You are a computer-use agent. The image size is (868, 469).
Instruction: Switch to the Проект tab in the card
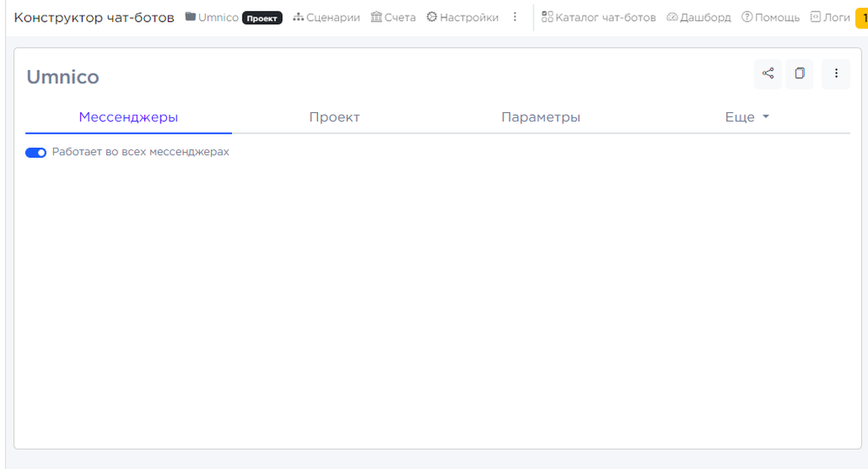pos(335,117)
